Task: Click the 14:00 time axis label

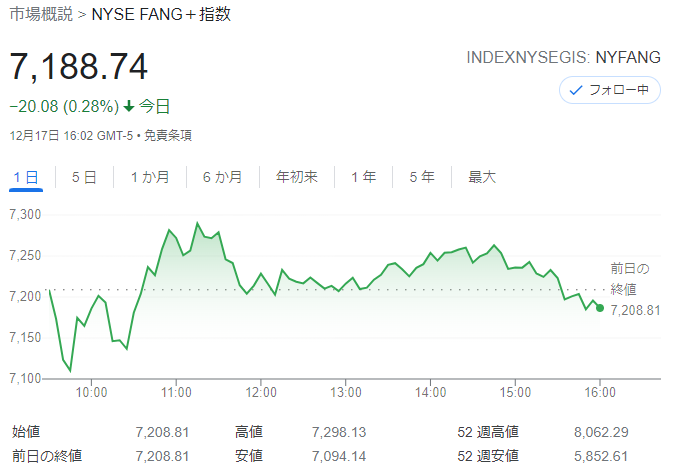Action: (x=430, y=392)
